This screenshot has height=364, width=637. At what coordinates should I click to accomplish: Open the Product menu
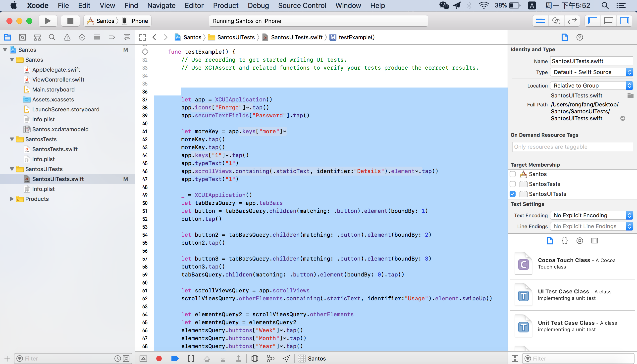(225, 5)
